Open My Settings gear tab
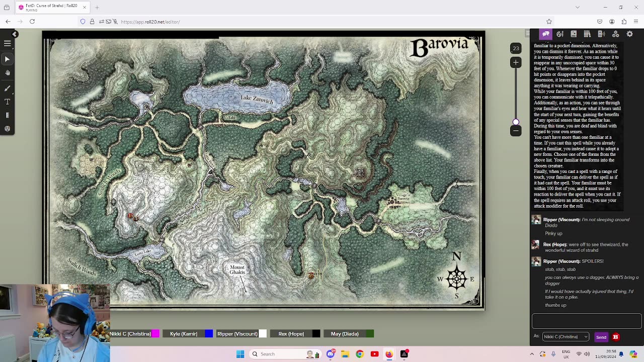Viewport: 644px width, 362px height. [629, 34]
